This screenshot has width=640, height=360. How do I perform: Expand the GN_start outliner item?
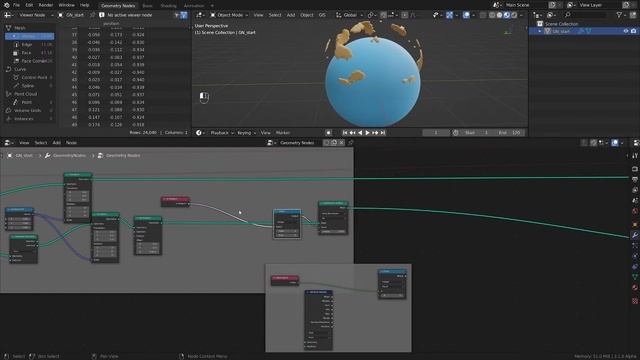(x=540, y=31)
